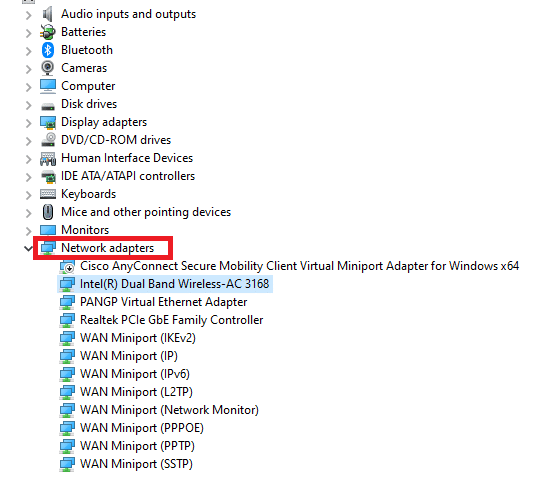Viewport: 546px width, 477px height.
Task: Select PANGP Virtual Ethernet Adapter text
Action: 163,302
